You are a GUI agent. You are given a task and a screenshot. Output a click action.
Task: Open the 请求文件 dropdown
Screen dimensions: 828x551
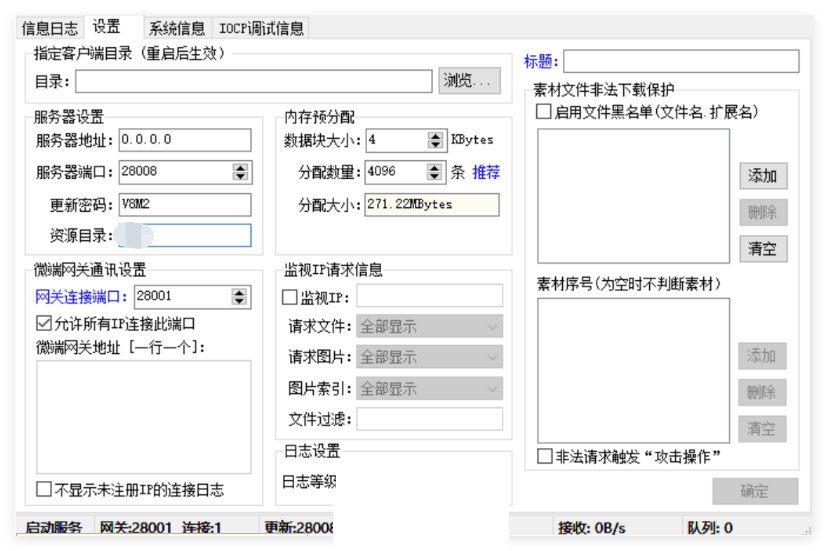(429, 326)
